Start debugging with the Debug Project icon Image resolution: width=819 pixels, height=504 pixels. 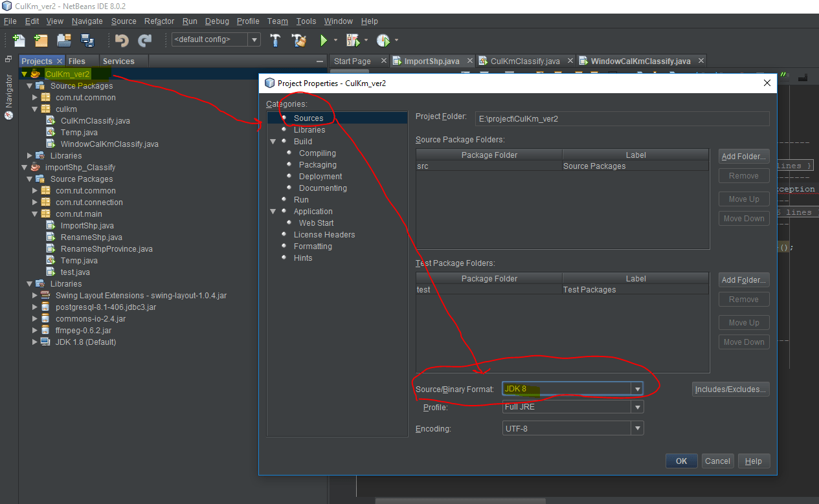(x=353, y=40)
